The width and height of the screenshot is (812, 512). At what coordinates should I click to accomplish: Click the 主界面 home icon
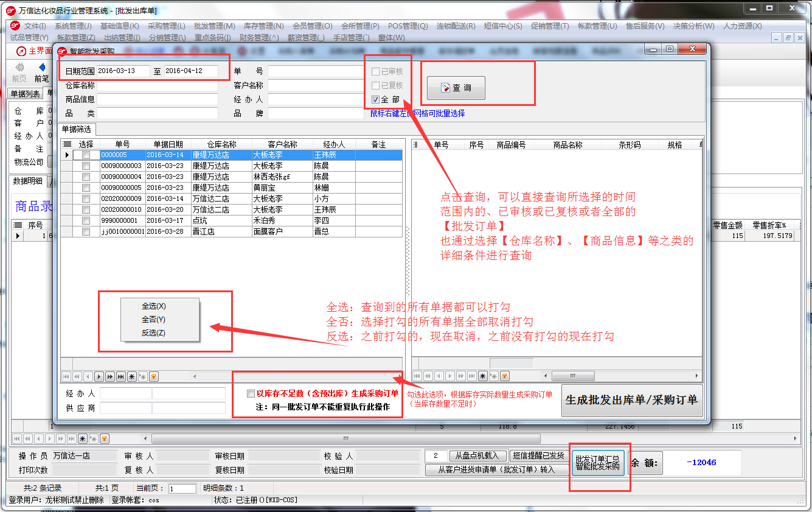coord(22,51)
